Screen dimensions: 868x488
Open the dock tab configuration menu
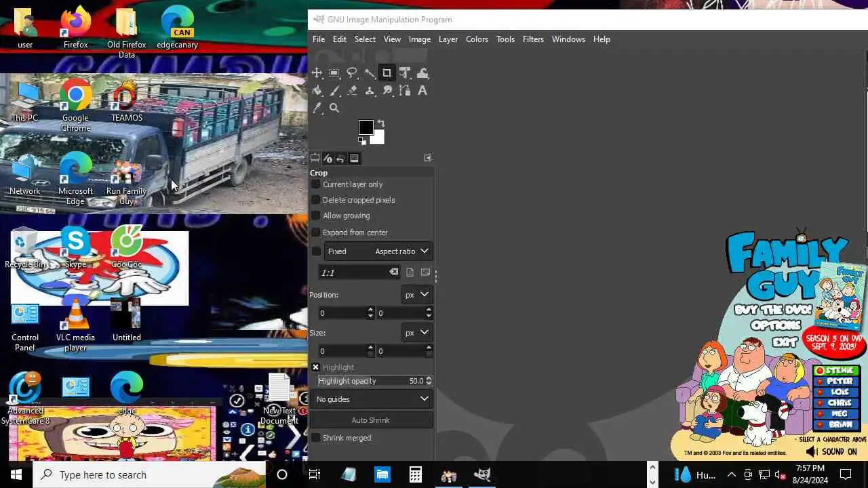[x=428, y=158]
